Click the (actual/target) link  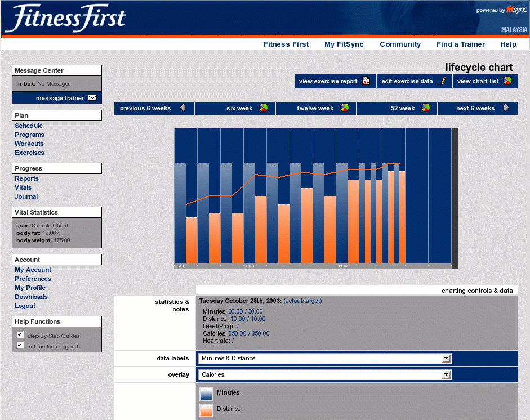[302, 301]
